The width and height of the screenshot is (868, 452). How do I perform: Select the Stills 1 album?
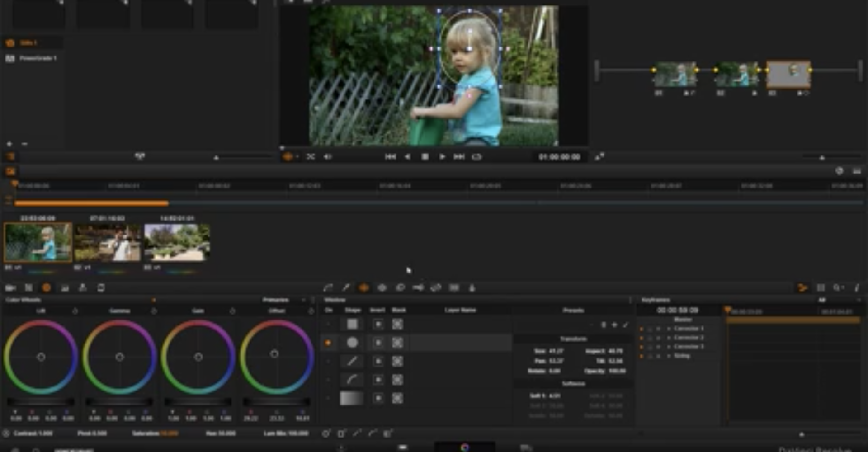click(x=28, y=43)
